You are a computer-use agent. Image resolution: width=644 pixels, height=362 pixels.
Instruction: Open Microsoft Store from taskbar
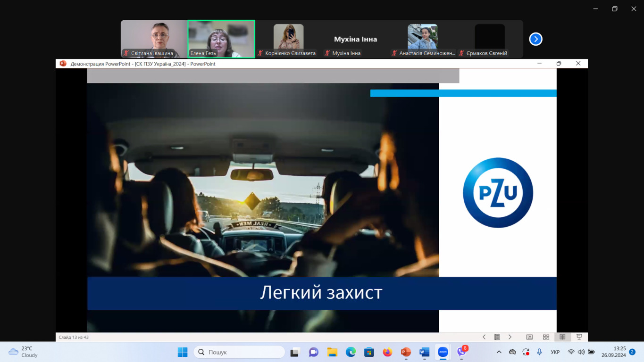pos(369,352)
